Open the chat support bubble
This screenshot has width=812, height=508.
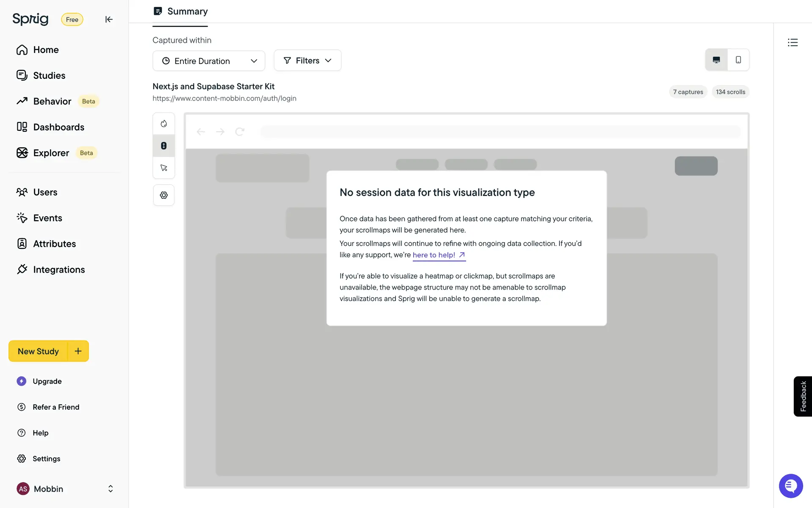(790, 486)
